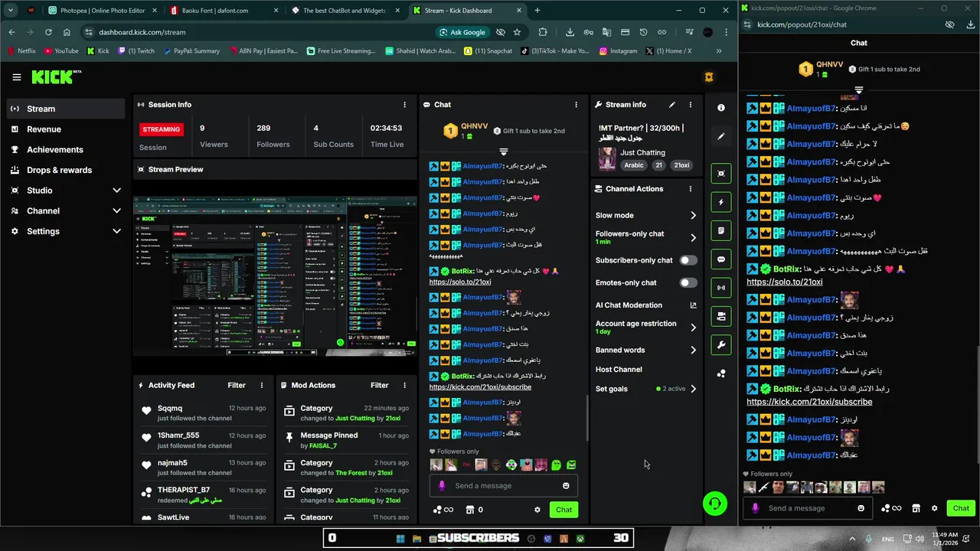
Task: Switch to the best ChatBot and Widgets tab
Action: tap(345, 11)
